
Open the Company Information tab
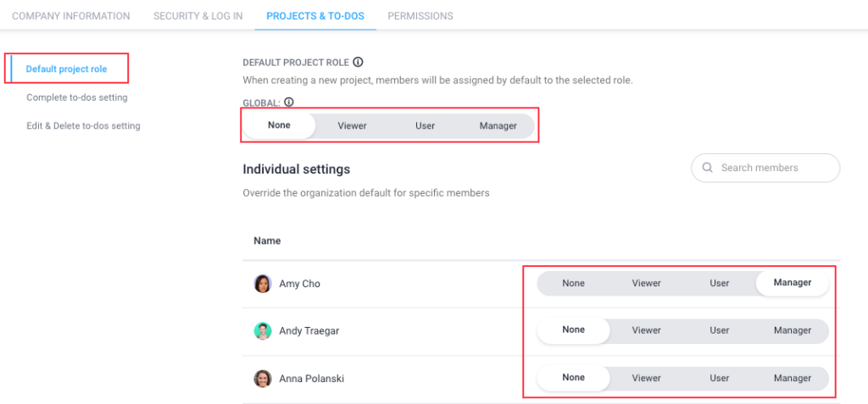click(x=71, y=15)
